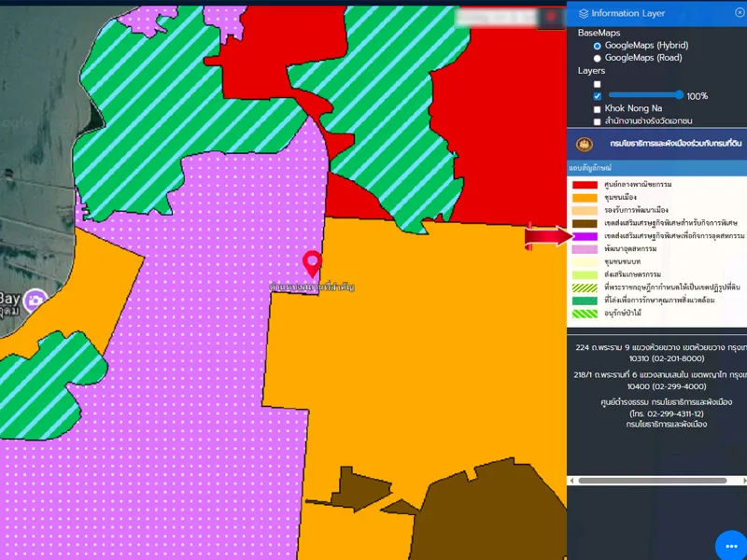Click the layers stack icon in panel header

[584, 13]
